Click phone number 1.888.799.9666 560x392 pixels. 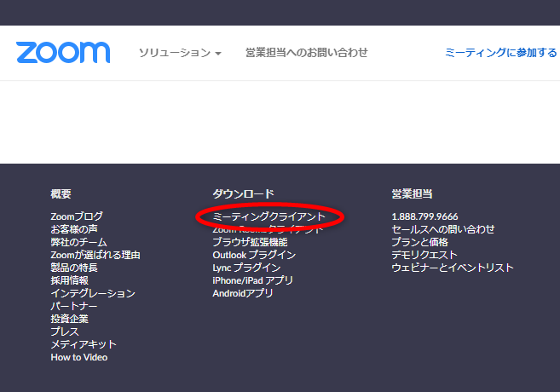[424, 216]
